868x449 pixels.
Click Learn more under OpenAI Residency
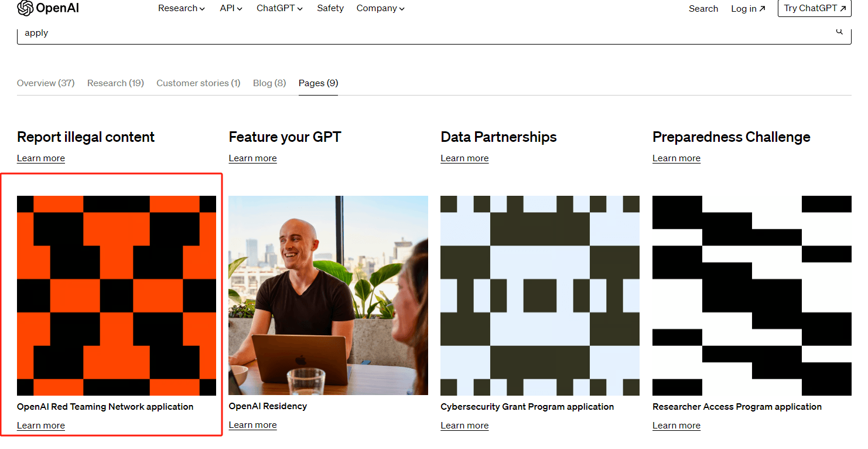252,425
